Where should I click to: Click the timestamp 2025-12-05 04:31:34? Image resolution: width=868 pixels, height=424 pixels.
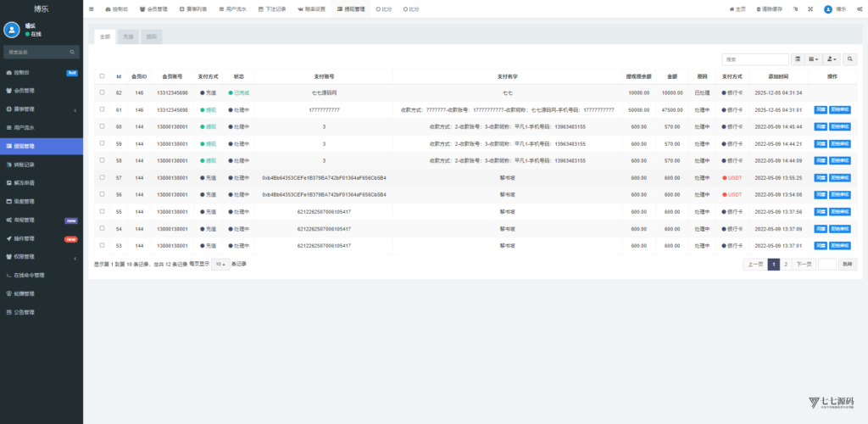pyautogui.click(x=778, y=93)
